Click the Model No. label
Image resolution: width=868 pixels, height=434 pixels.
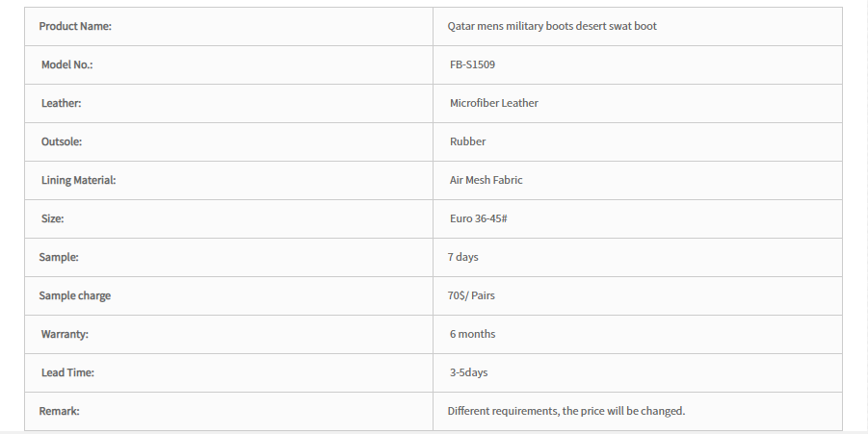[67, 64]
